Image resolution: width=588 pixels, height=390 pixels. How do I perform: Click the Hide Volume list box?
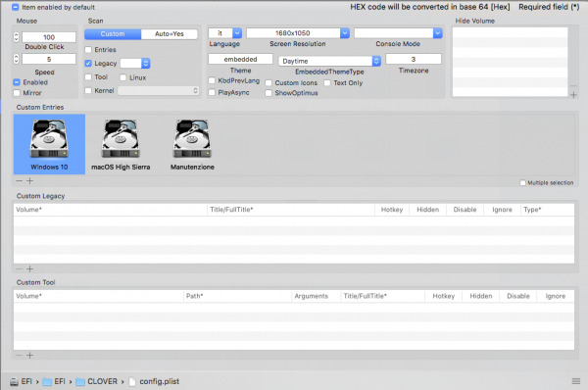(x=510, y=62)
